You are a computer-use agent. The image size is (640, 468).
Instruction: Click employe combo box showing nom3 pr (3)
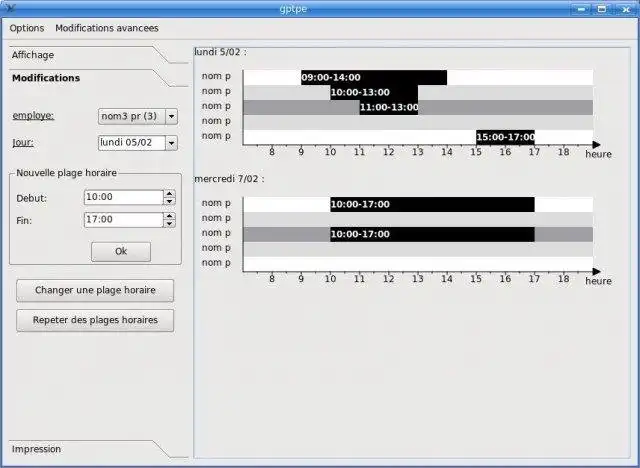click(x=138, y=116)
